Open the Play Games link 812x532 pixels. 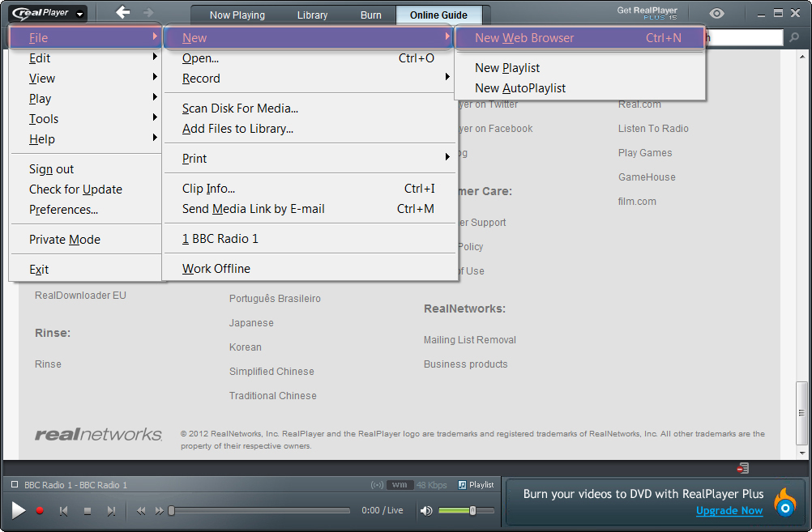(645, 153)
